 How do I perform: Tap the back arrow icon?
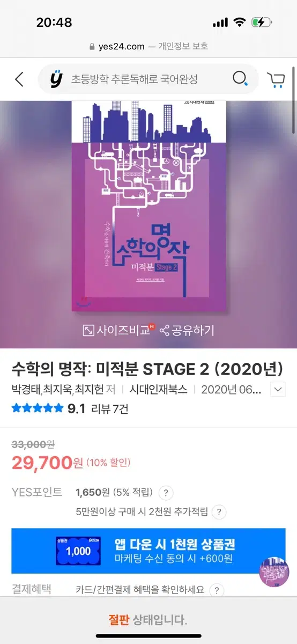pos(19,80)
